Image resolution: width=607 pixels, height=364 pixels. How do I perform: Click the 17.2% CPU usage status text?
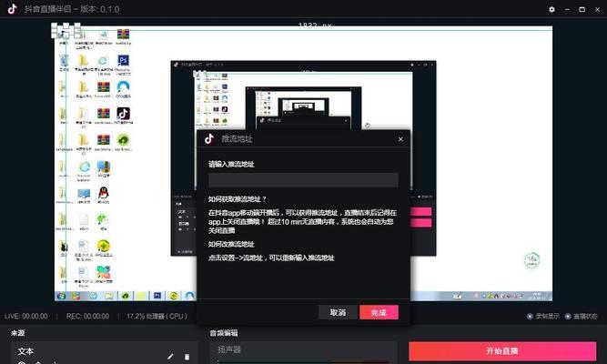coord(157,317)
